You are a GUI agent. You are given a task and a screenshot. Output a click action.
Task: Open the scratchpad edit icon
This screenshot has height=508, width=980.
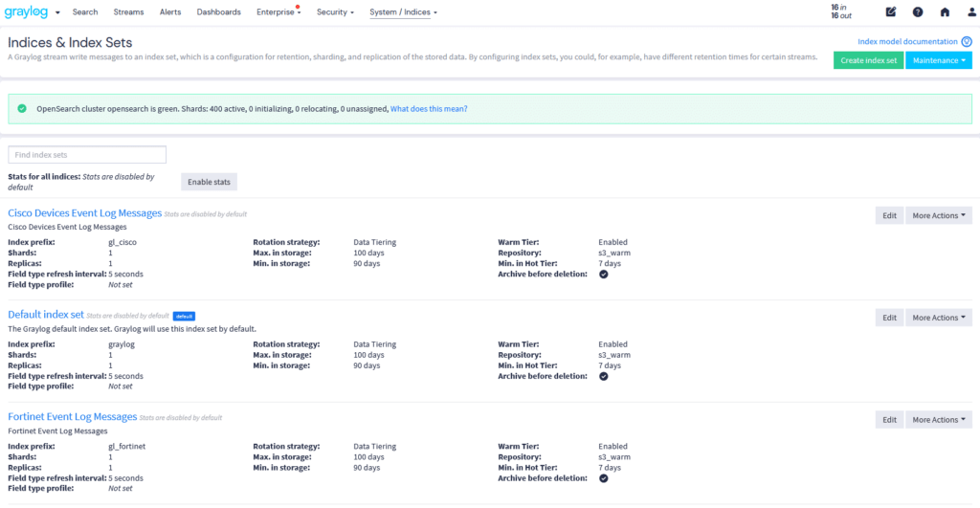(891, 12)
